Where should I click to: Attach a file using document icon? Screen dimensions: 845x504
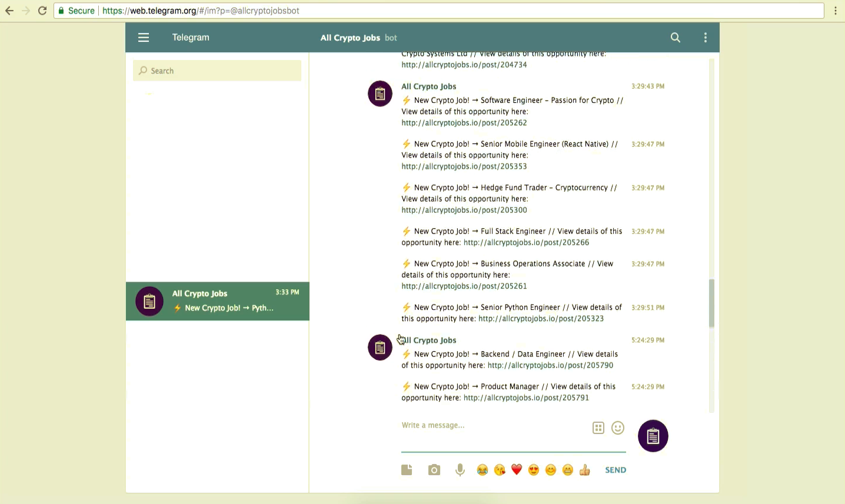click(407, 470)
